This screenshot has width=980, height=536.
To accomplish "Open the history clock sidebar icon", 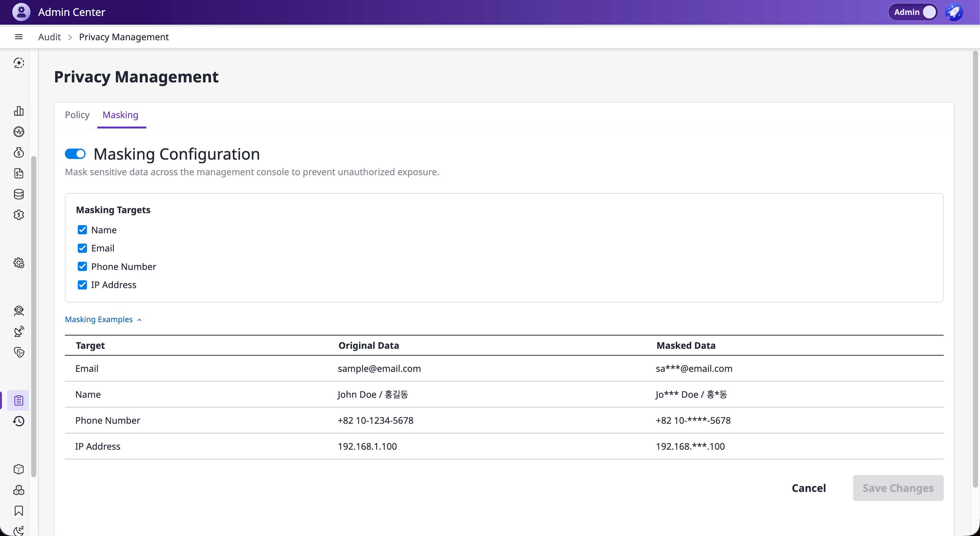I will point(18,421).
